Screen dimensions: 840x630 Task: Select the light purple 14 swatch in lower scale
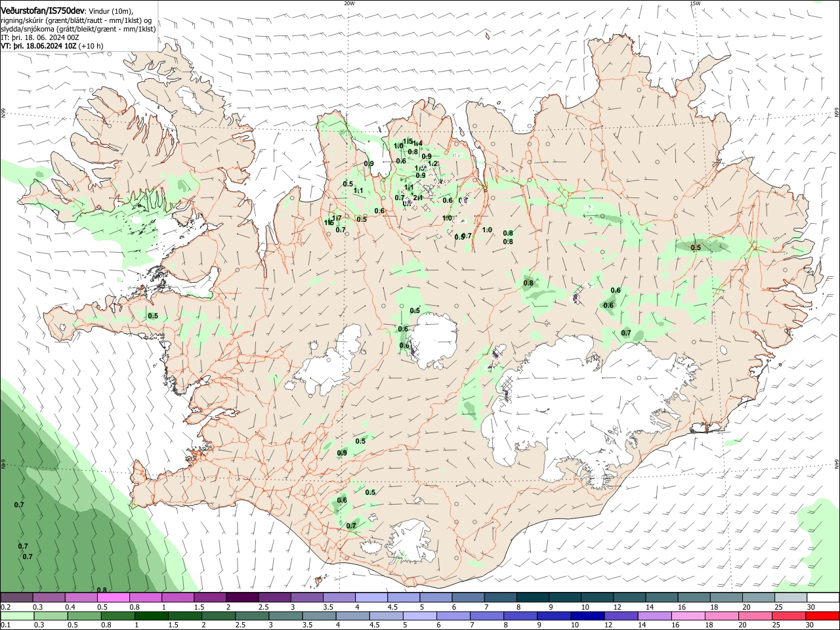pyautogui.click(x=654, y=616)
